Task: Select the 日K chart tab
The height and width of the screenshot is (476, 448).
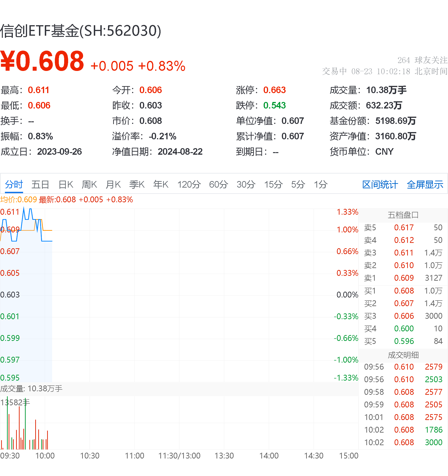Action: point(66,185)
